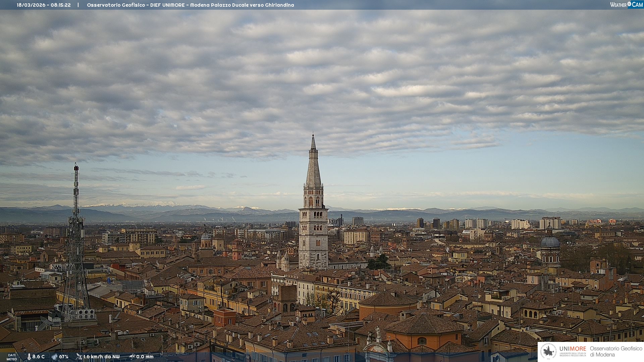644x362 pixels.
Task: Click the UNIMORE university name text
Action: 573,349
